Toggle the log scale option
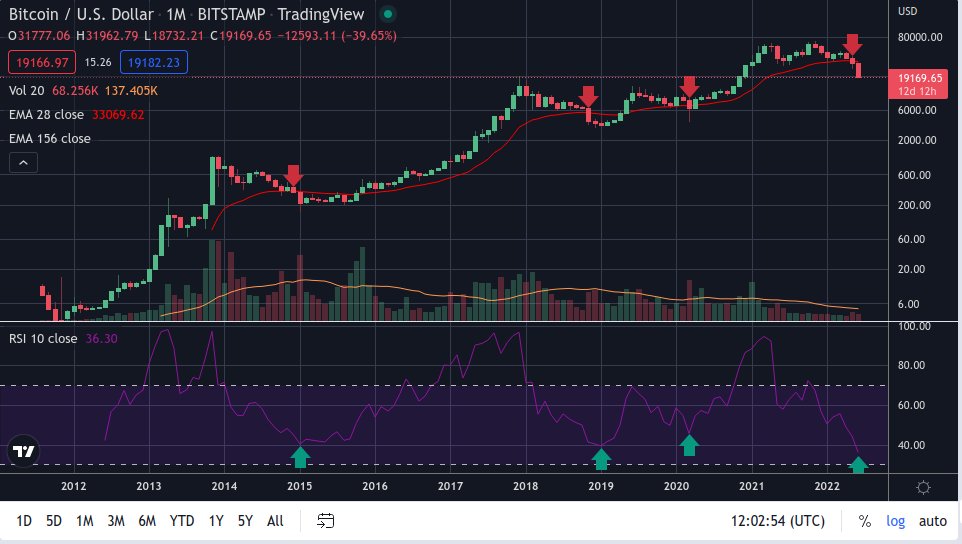The width and height of the screenshot is (962, 544). [896, 521]
